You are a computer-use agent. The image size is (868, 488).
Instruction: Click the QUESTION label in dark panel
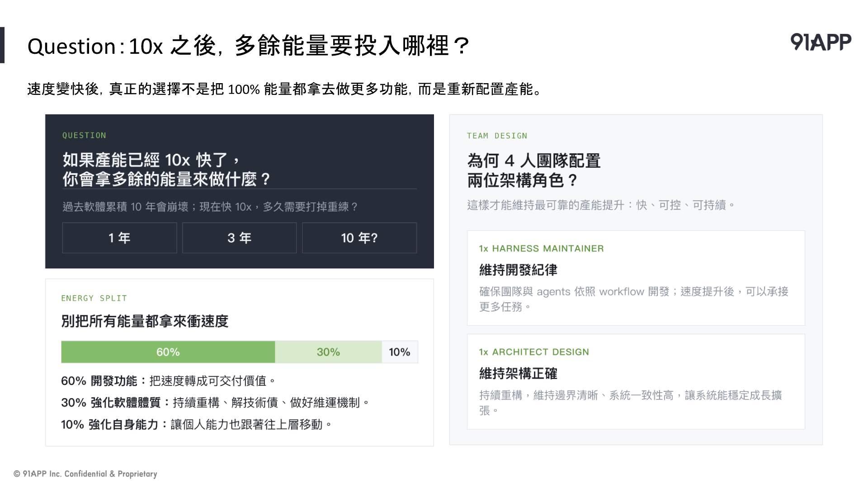tap(84, 136)
